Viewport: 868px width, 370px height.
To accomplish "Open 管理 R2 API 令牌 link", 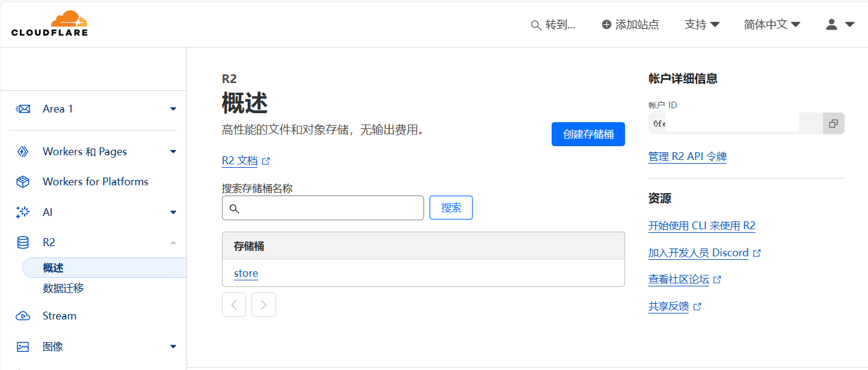I will point(688,156).
